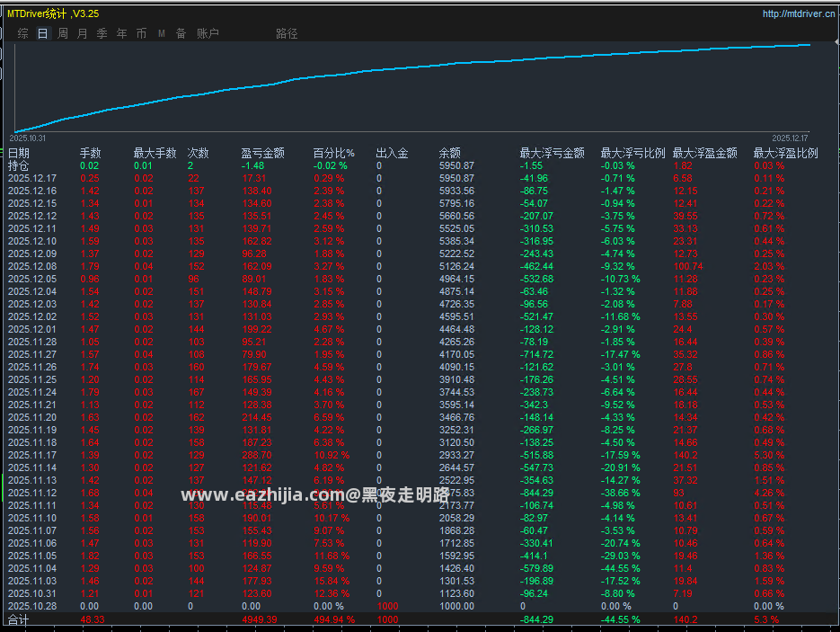Click balance 5950.87 in 2025.12.17 row
The image size is (840, 632).
[x=456, y=178]
